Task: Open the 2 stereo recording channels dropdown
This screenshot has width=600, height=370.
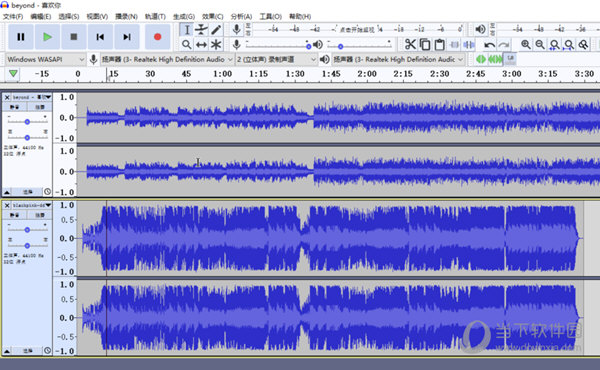Action: click(x=276, y=59)
